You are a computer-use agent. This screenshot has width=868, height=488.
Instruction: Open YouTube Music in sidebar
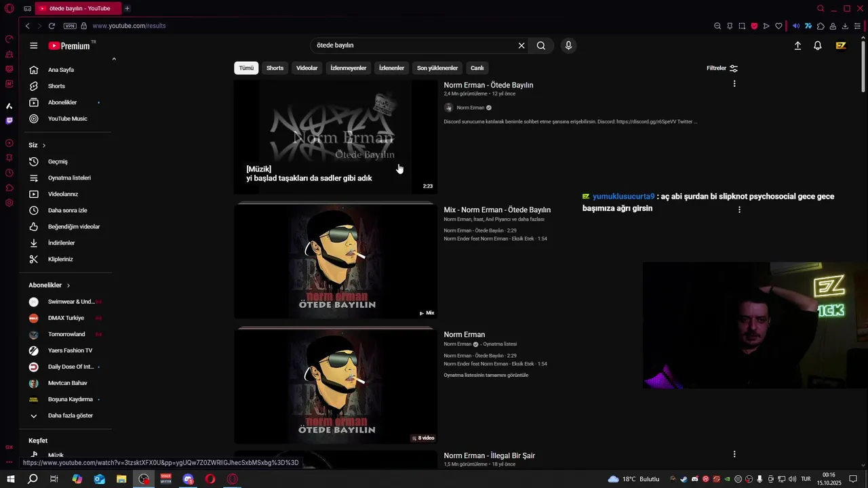pyautogui.click(x=67, y=119)
